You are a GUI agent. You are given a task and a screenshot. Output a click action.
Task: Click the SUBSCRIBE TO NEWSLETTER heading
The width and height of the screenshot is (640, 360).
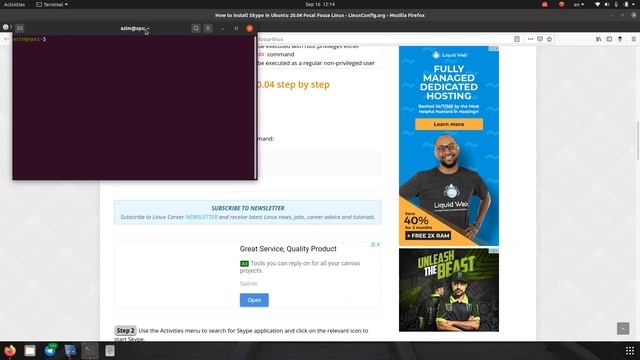click(x=248, y=208)
